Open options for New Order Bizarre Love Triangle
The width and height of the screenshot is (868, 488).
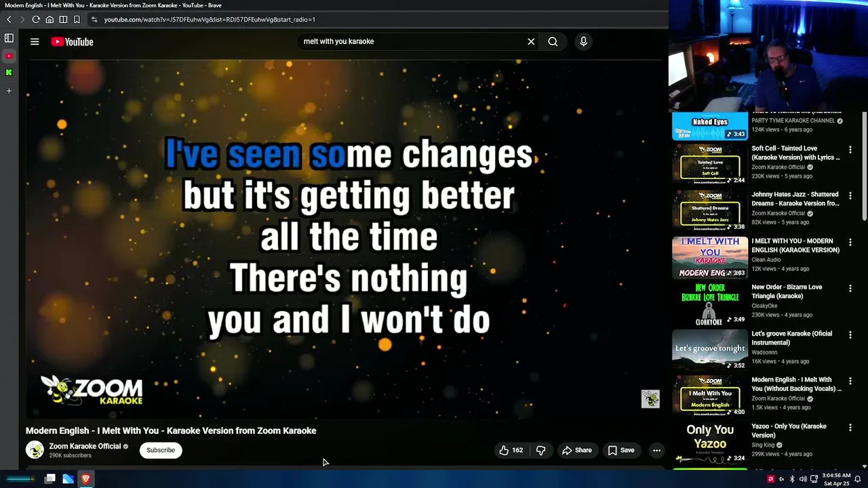(850, 288)
